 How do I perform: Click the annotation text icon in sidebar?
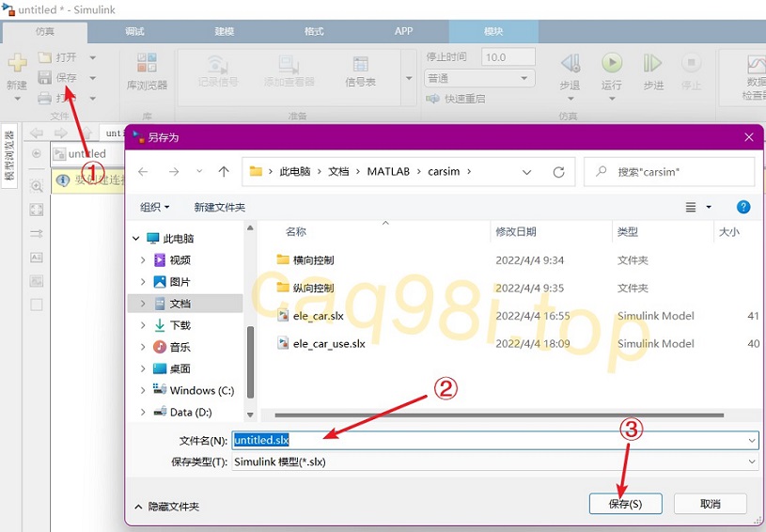pyautogui.click(x=37, y=257)
